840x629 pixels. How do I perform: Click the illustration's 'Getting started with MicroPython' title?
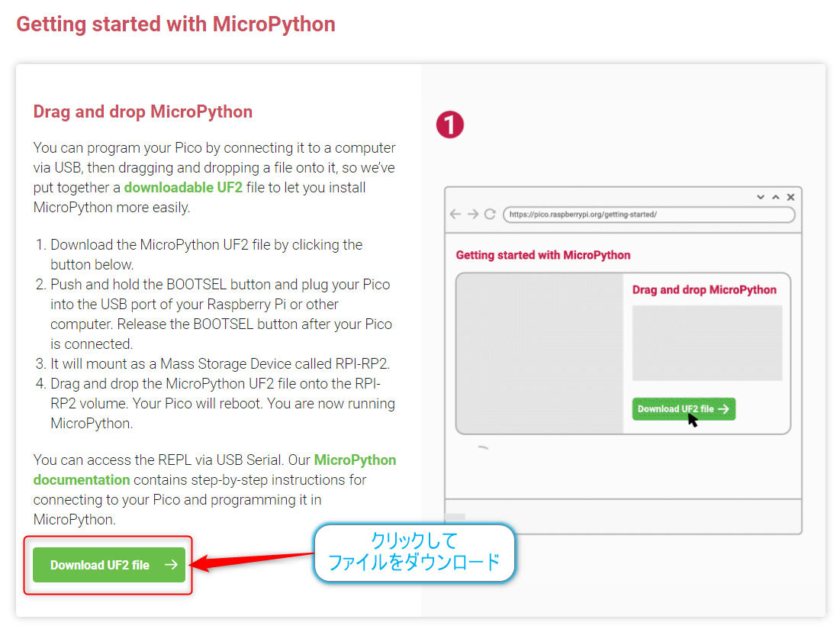(x=542, y=255)
